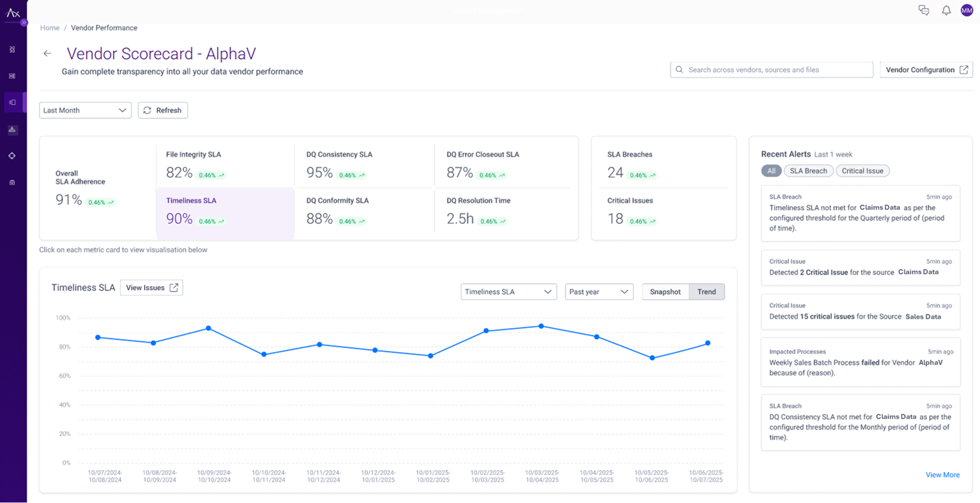Click the Refresh button
Screen dimensions: 980x503
coord(162,110)
